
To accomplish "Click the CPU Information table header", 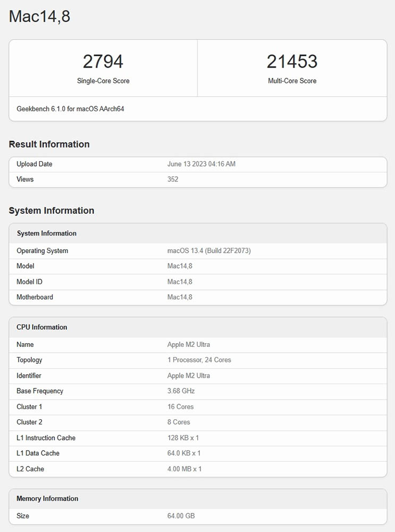I will pos(42,327).
